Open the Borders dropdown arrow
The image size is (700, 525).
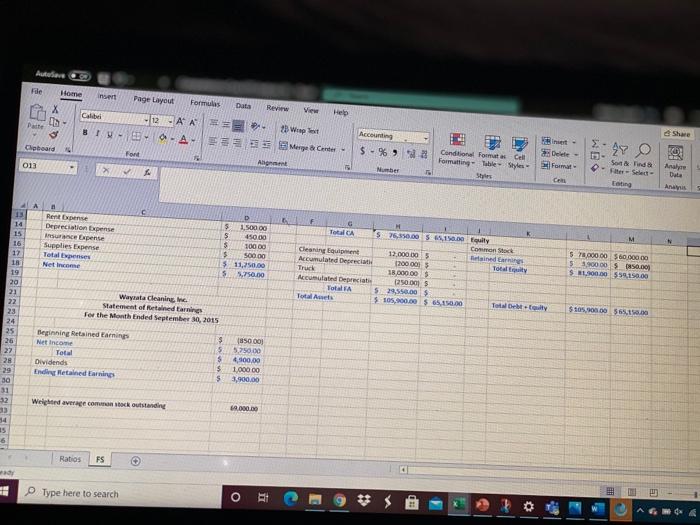pos(146,137)
